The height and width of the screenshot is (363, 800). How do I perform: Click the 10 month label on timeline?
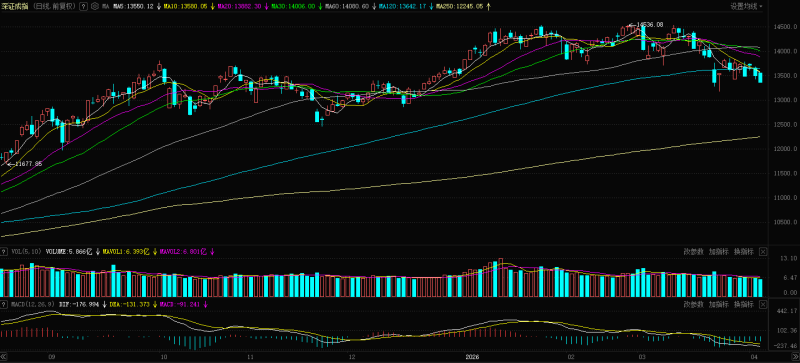coord(164,356)
